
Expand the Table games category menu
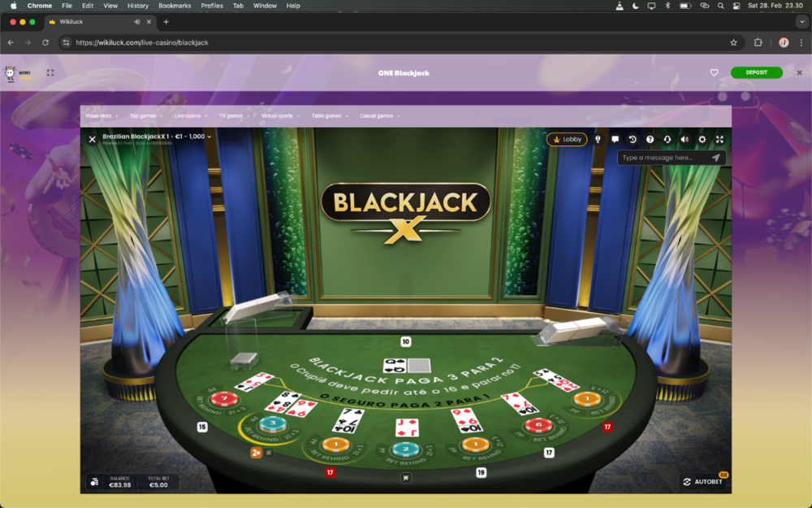click(x=328, y=115)
